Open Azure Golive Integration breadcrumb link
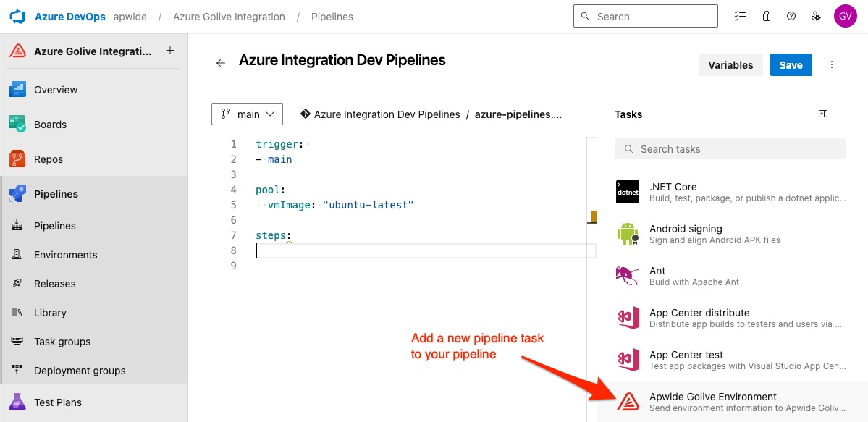The width and height of the screenshot is (868, 422). (229, 17)
